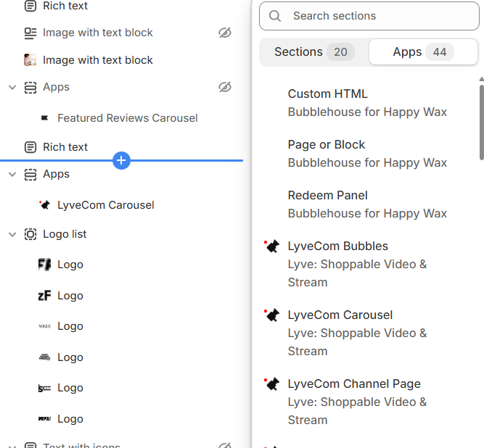Screen dimensions: 484x448
Task: Toggle visibility of the hidden Apps section
Action: click(x=225, y=87)
